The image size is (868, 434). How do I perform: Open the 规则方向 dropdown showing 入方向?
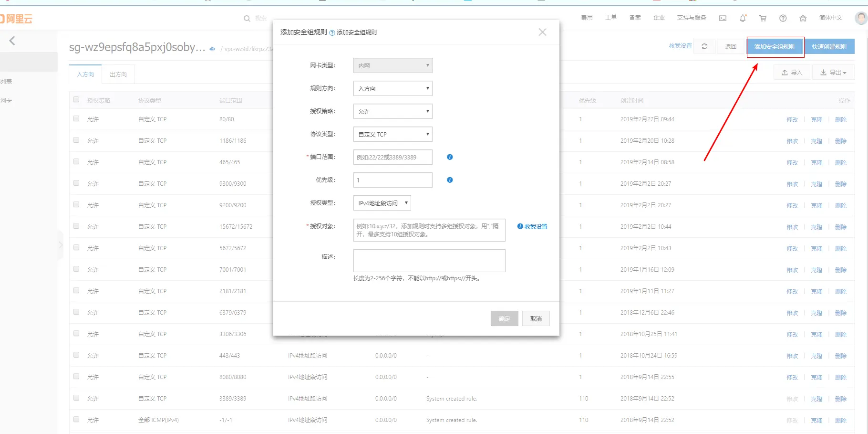[392, 88]
